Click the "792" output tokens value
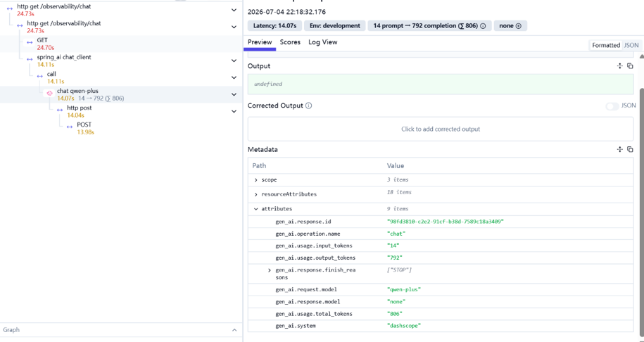This screenshot has width=644, height=342. 394,258
